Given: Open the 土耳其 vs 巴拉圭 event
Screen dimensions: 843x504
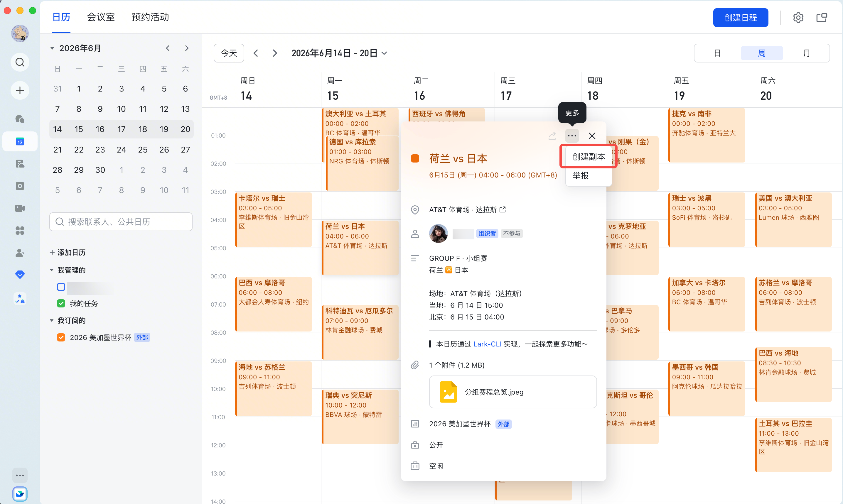Looking at the screenshot, I should 794,445.
